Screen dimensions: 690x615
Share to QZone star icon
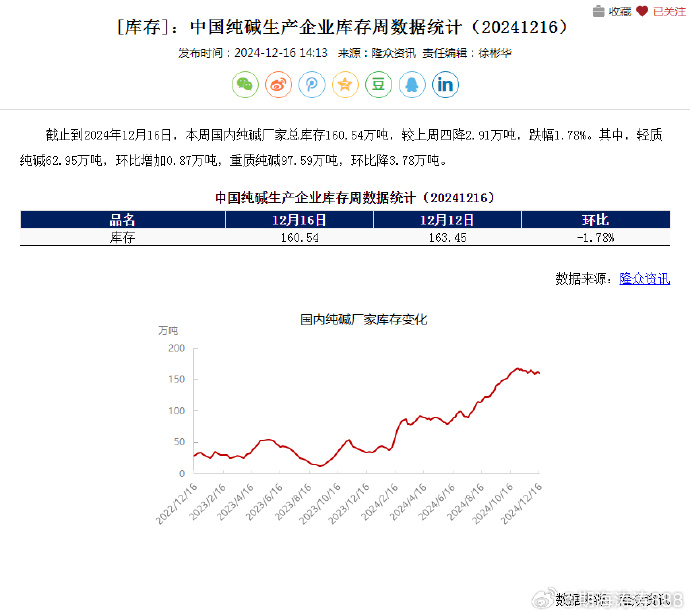345,84
